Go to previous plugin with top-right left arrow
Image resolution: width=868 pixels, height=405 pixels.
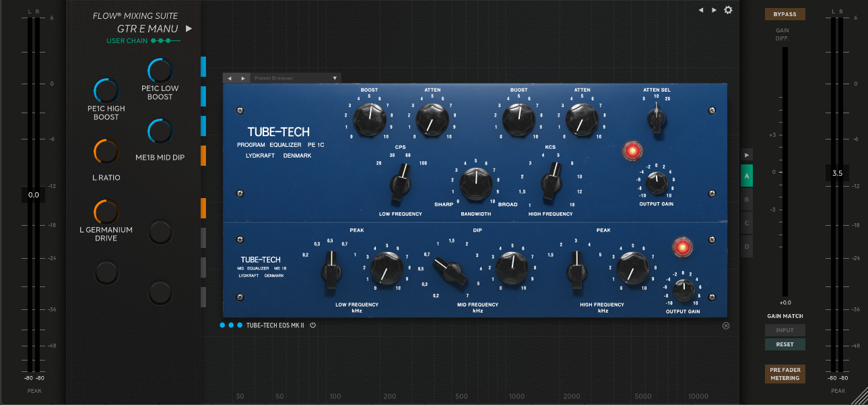(x=700, y=10)
